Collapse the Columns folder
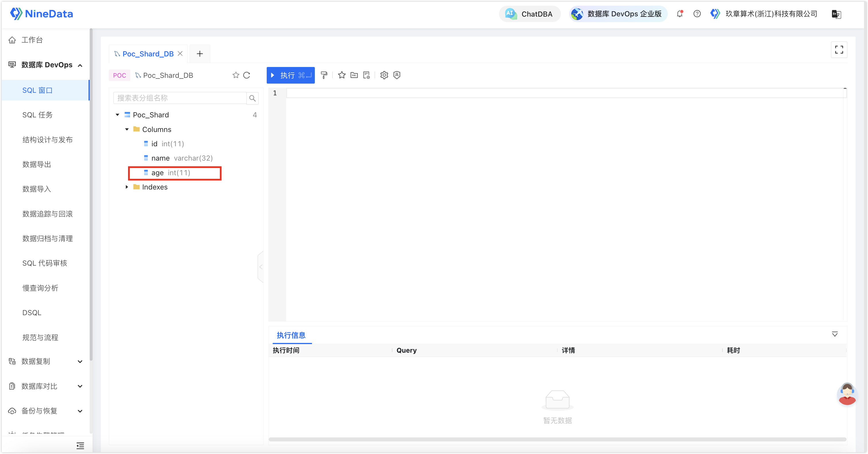The width and height of the screenshot is (868, 454). click(x=127, y=129)
